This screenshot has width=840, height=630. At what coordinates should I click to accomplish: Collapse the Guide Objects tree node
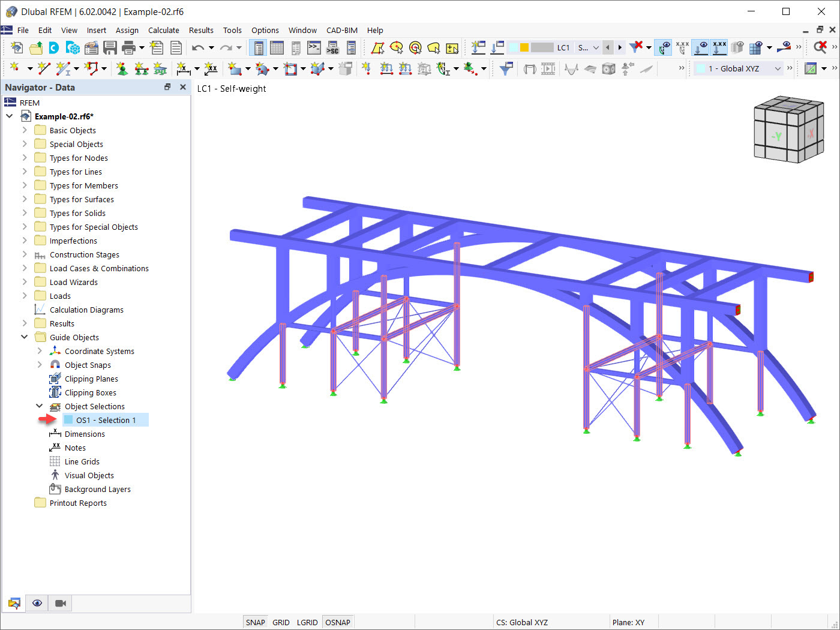coord(25,337)
